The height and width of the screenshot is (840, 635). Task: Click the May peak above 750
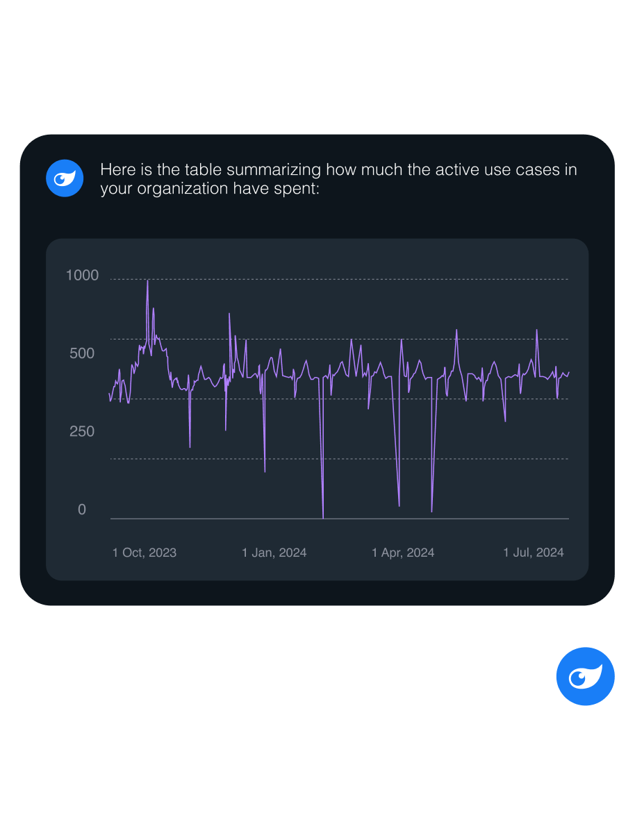pyautogui.click(x=456, y=330)
